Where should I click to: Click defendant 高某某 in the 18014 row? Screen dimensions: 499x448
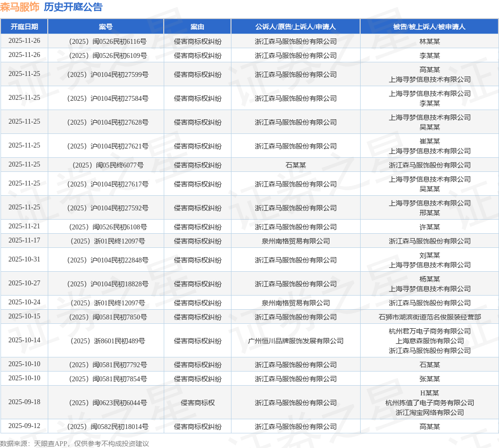(x=430, y=427)
